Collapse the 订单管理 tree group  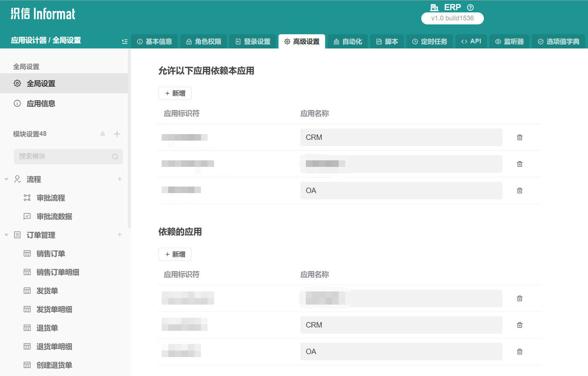click(x=7, y=235)
